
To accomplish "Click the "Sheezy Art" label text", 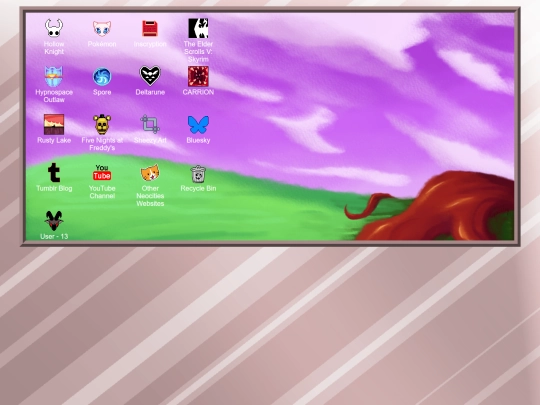I will coord(150,140).
